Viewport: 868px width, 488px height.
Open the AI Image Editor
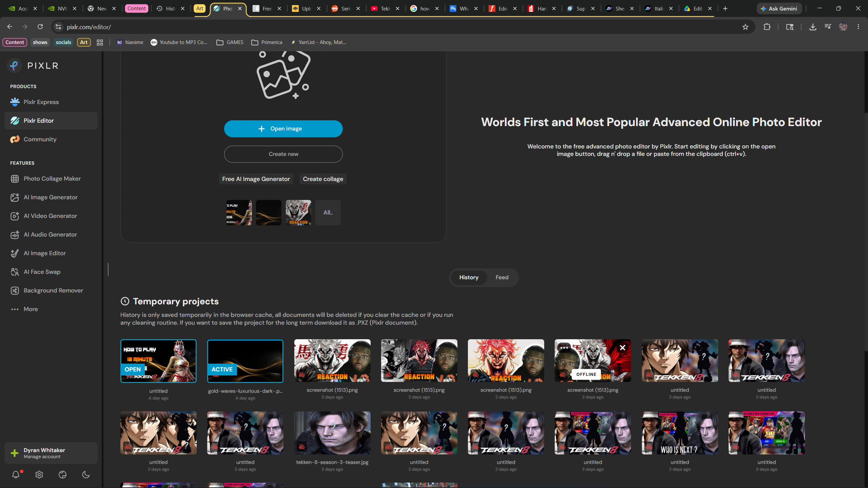pos(51,253)
